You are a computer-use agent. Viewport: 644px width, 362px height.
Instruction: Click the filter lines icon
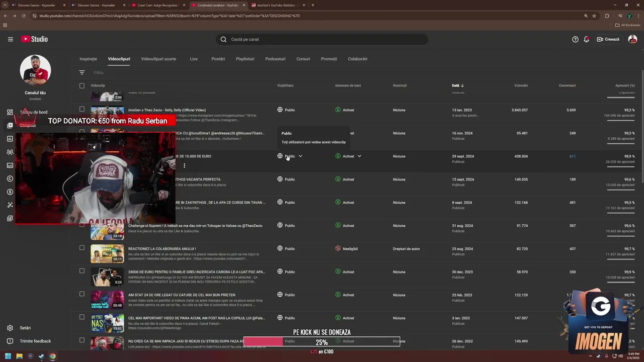pyautogui.click(x=82, y=72)
